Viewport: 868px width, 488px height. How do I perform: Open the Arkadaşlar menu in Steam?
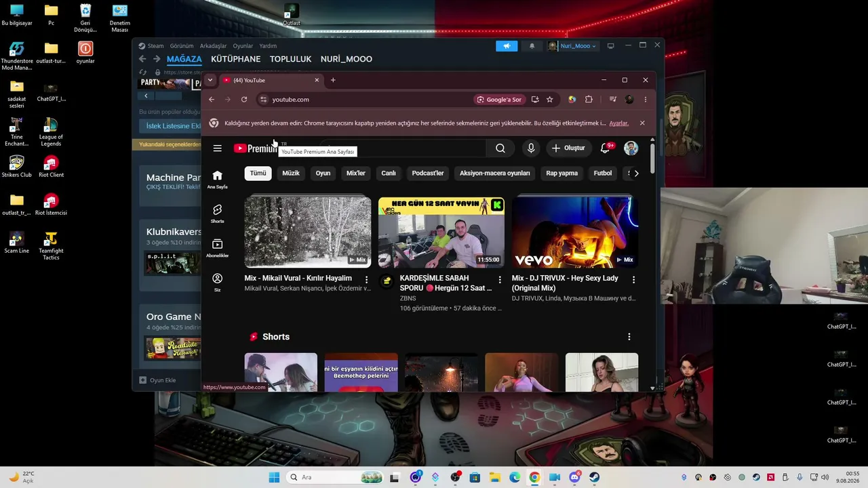point(213,46)
